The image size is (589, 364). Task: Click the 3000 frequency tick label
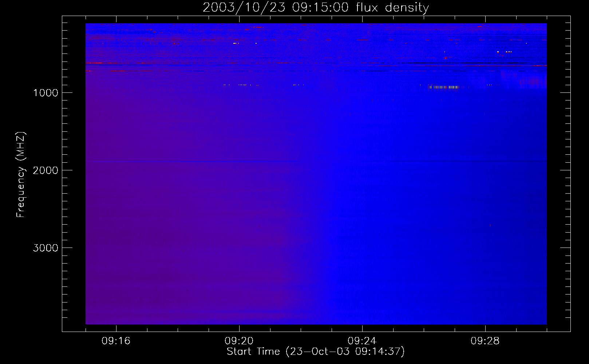[46, 248]
